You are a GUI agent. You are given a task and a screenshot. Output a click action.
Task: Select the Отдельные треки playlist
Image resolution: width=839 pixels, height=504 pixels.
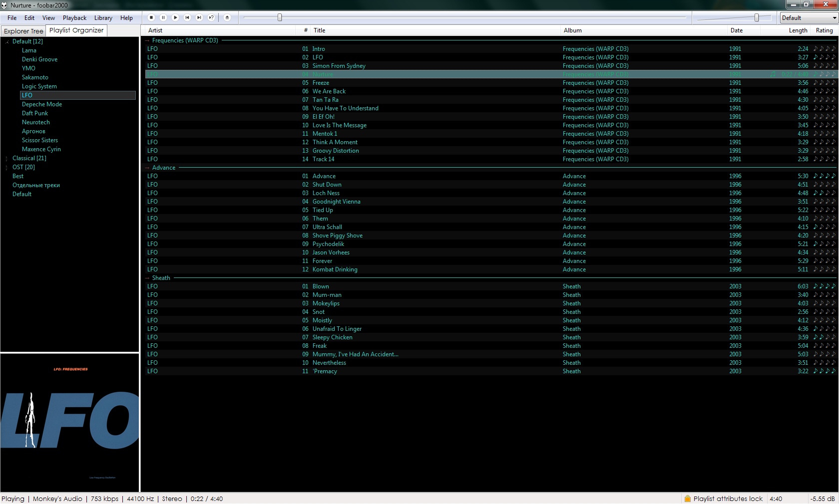[x=36, y=185]
